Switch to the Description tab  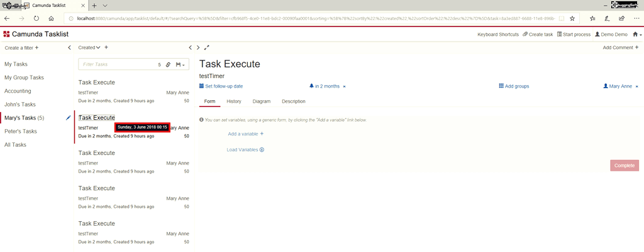(294, 101)
